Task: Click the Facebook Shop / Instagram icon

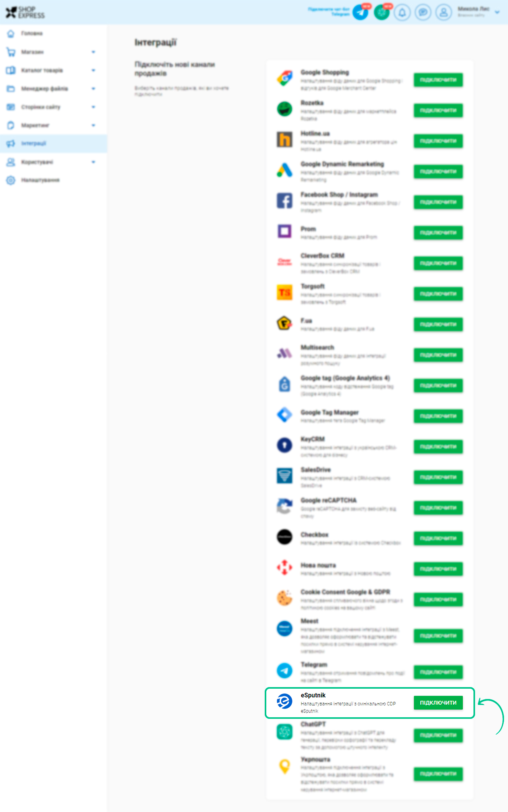Action: click(285, 201)
